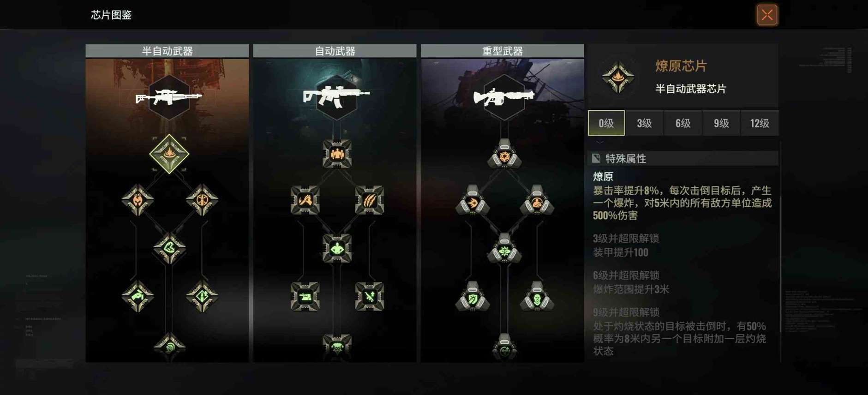
Task: Switch to the 3级 level tab
Action: point(645,123)
